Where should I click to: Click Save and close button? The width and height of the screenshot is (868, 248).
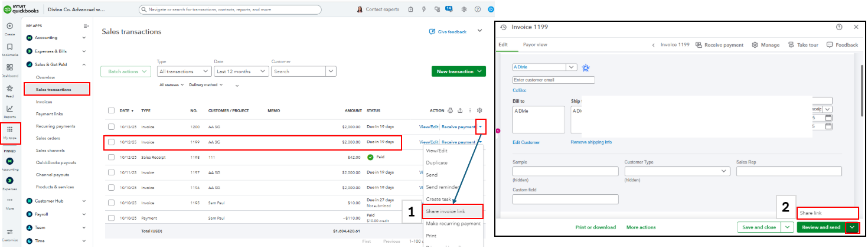tap(759, 227)
